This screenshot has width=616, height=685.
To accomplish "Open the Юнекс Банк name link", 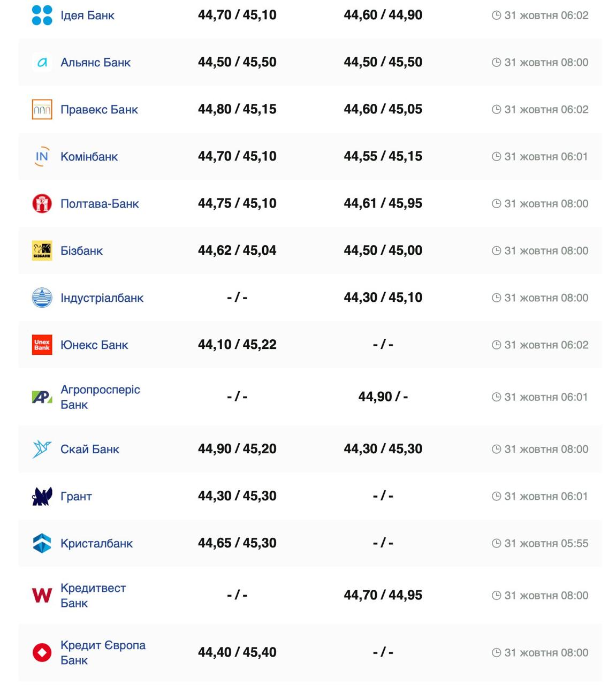I will (x=94, y=345).
